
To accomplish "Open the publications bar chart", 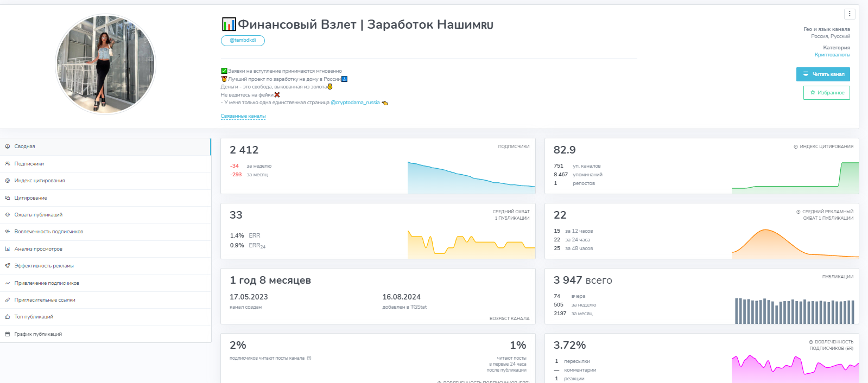I will coord(795,311).
